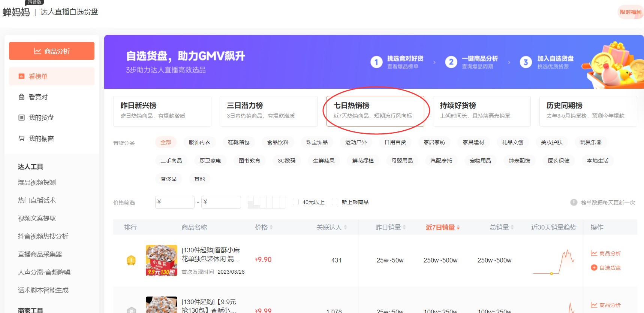Click the 我的货盘 list icon
Image resolution: width=644 pixels, height=313 pixels.
22,118
